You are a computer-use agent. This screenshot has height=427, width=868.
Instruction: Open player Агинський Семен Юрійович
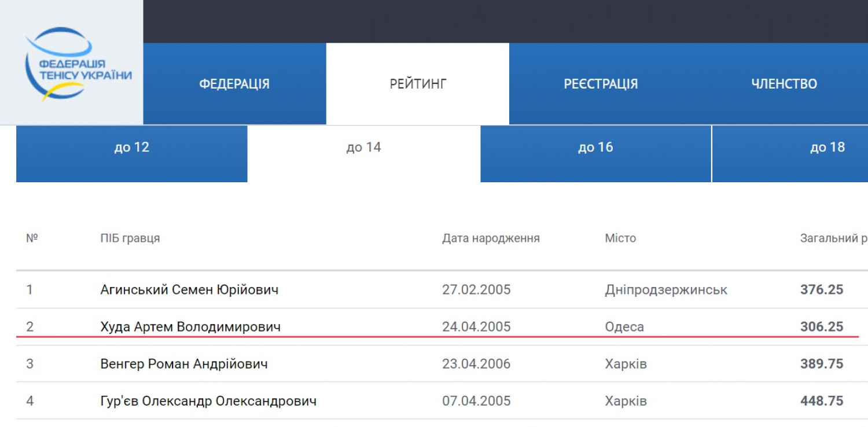coord(189,289)
